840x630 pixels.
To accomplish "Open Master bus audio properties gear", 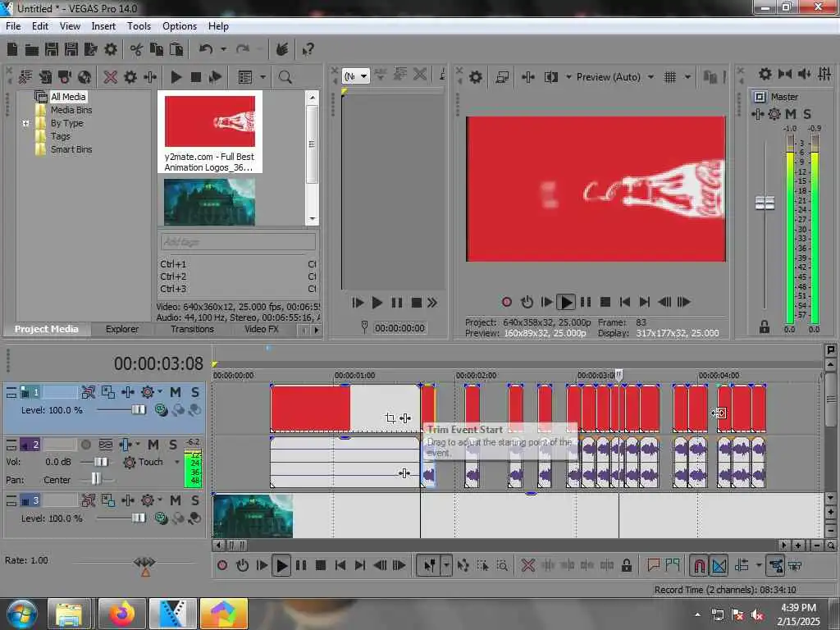I will [x=765, y=74].
